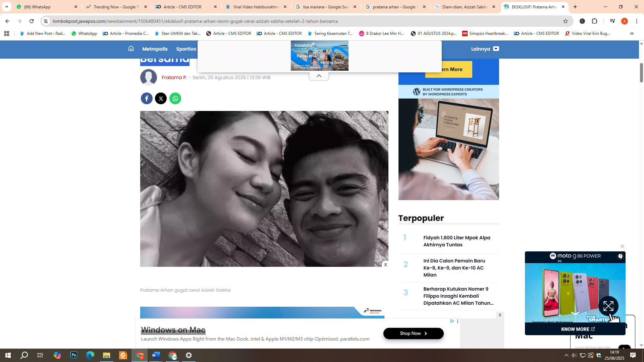Open Microsoft Edge from taskbar

(x=90, y=355)
